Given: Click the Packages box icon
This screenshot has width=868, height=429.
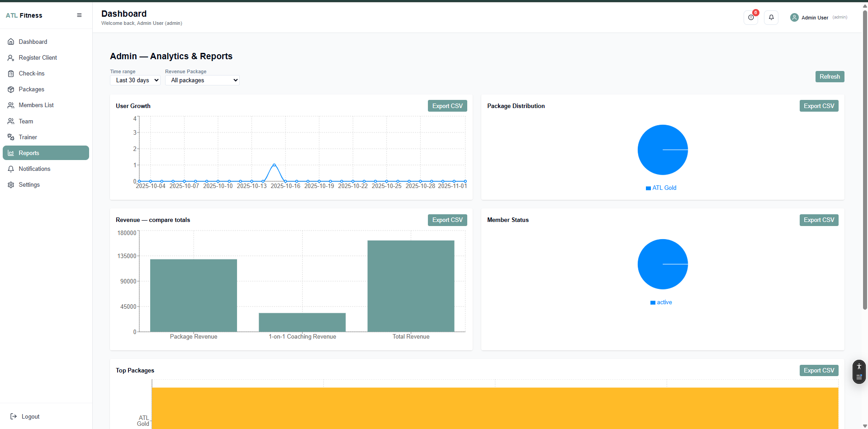Looking at the screenshot, I should [x=11, y=90].
